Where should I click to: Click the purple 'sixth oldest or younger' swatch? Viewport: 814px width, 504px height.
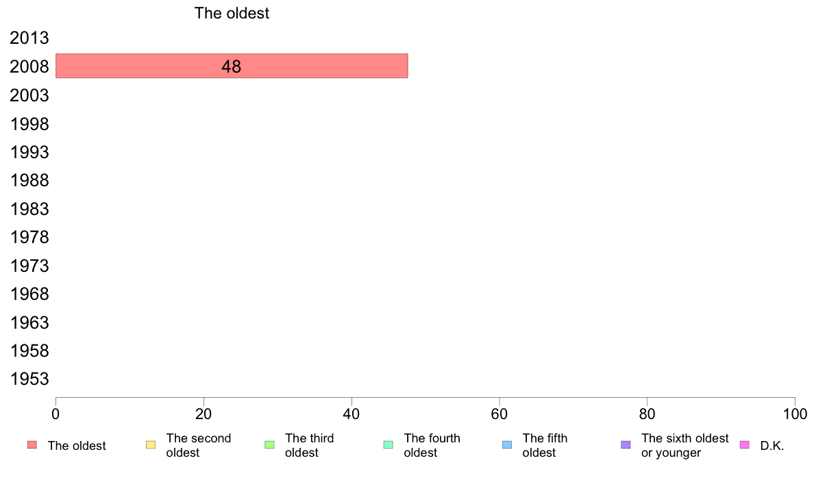point(626,445)
